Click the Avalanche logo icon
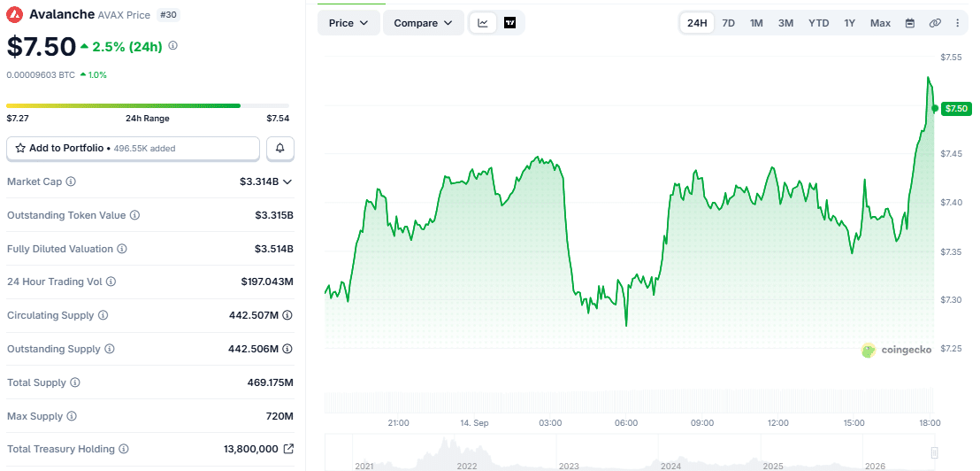Screen dimensions: 980x471 (15, 14)
